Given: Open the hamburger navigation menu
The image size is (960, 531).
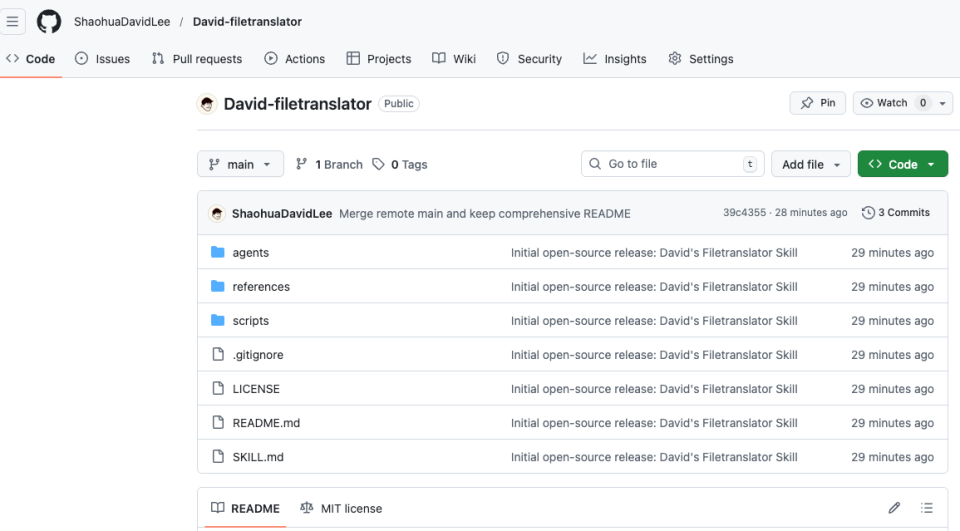Looking at the screenshot, I should (13, 21).
